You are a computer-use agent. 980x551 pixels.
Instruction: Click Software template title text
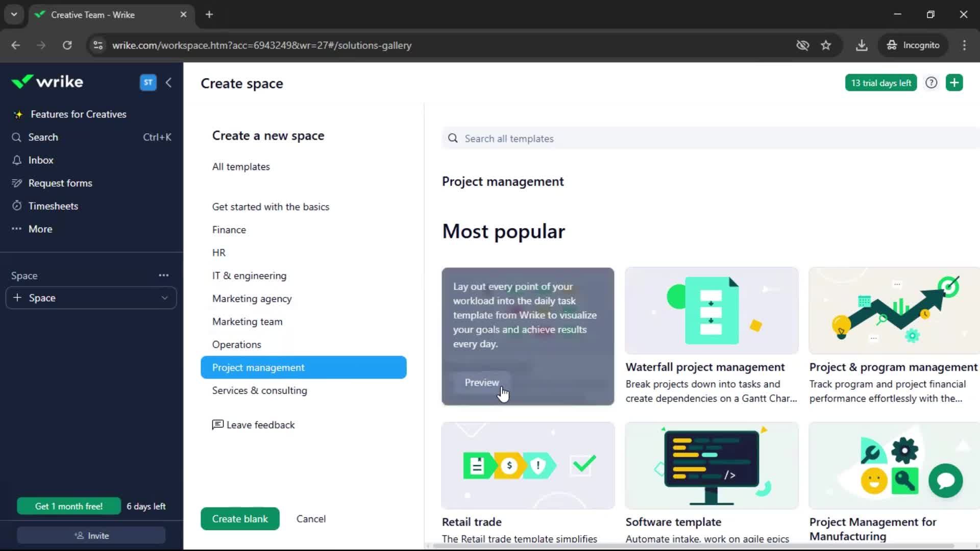673,522
